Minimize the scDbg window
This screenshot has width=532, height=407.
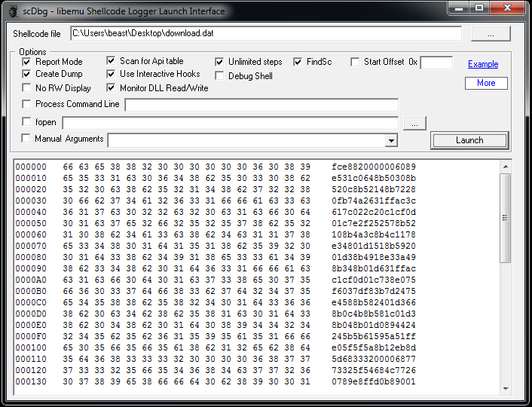coord(459,8)
